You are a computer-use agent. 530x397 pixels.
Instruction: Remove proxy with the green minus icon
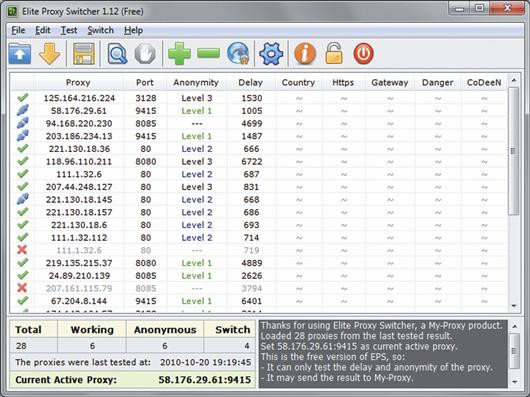pos(208,53)
